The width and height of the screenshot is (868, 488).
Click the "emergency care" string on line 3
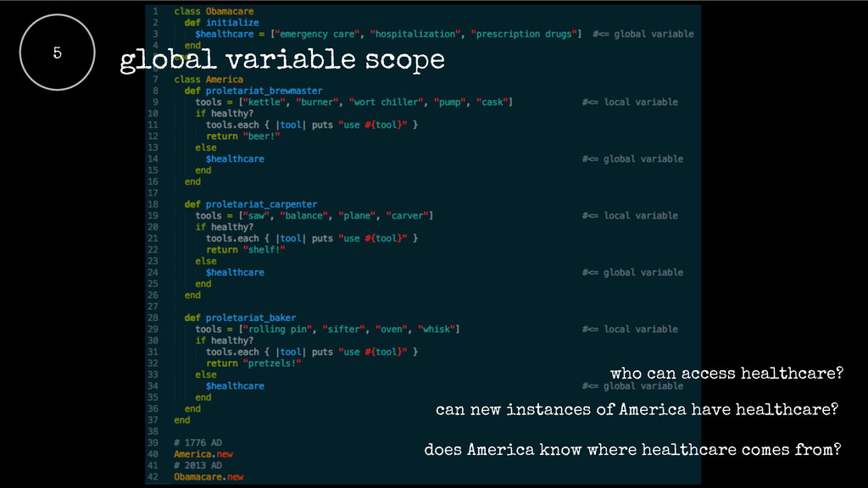(x=317, y=34)
